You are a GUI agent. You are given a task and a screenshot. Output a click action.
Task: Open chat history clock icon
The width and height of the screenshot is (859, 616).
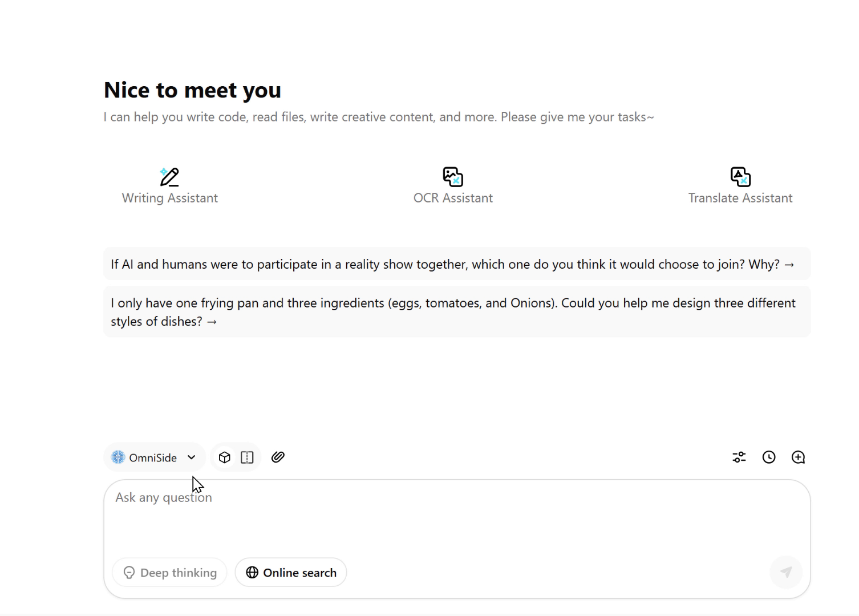tap(769, 457)
